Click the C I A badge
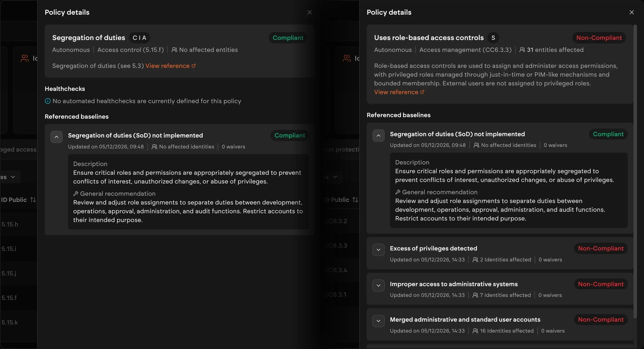This screenshot has width=644, height=349. [x=140, y=38]
